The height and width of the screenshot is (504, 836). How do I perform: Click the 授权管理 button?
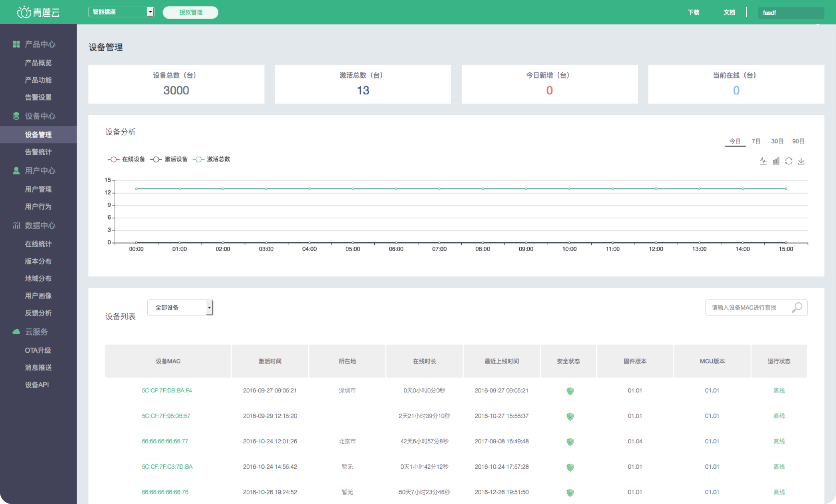click(191, 12)
